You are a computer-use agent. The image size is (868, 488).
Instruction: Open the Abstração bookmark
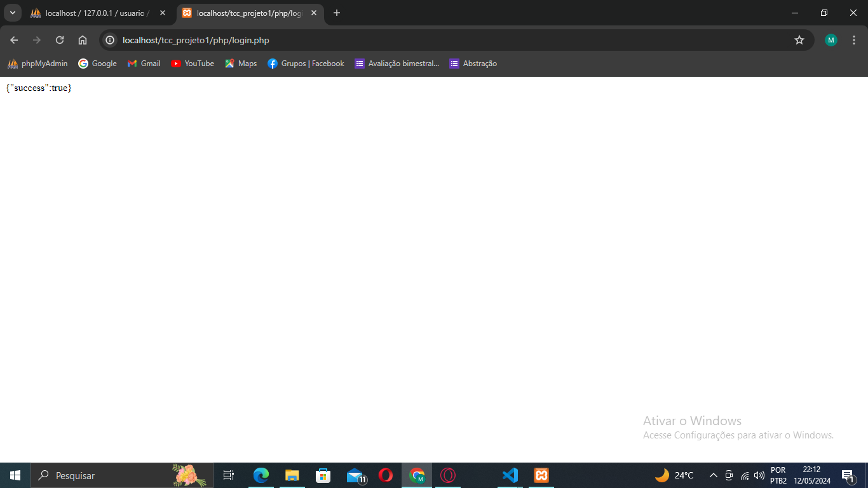tap(473, 64)
